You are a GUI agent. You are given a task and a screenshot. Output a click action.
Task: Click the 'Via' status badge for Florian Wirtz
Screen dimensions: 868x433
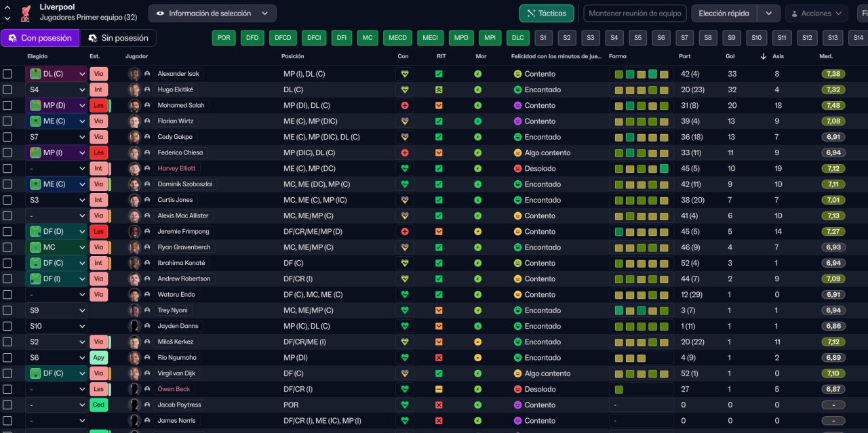pos(98,121)
